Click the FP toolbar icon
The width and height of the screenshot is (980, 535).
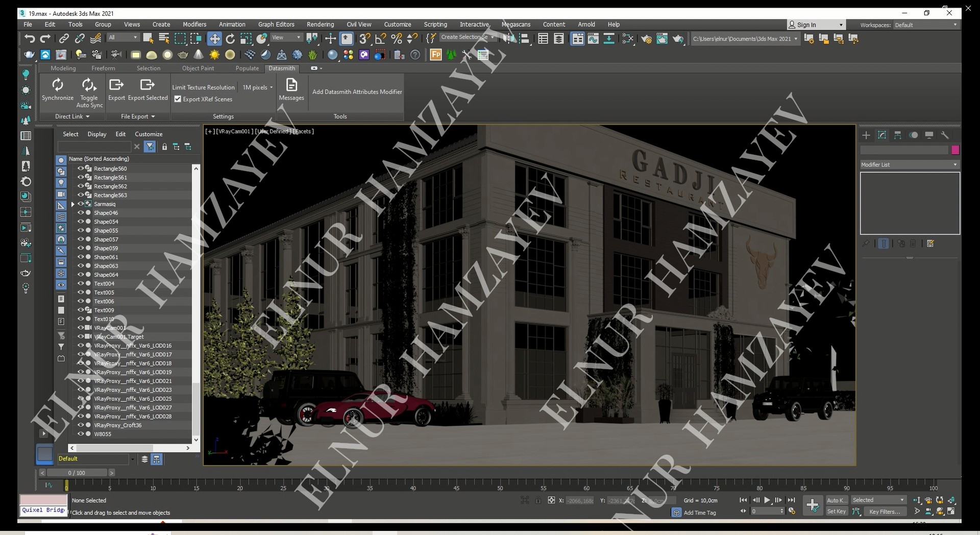pyautogui.click(x=435, y=55)
